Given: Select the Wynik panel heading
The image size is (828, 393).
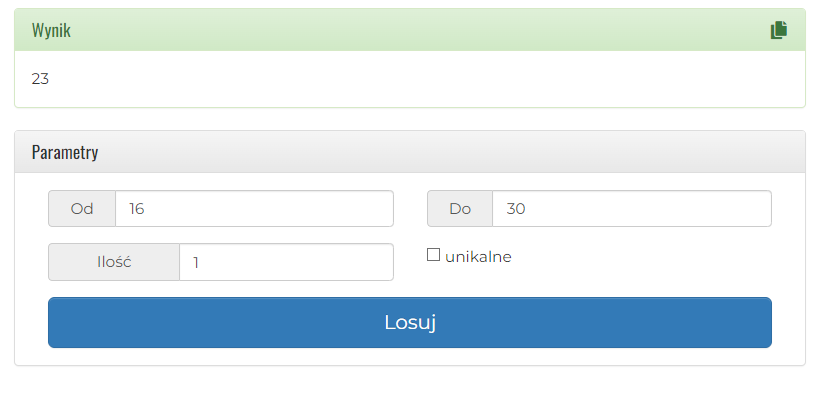Looking at the screenshot, I should (51, 30).
